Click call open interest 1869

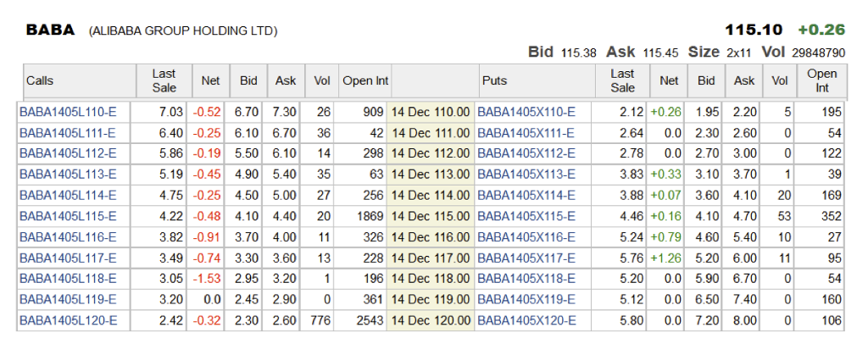tap(370, 216)
